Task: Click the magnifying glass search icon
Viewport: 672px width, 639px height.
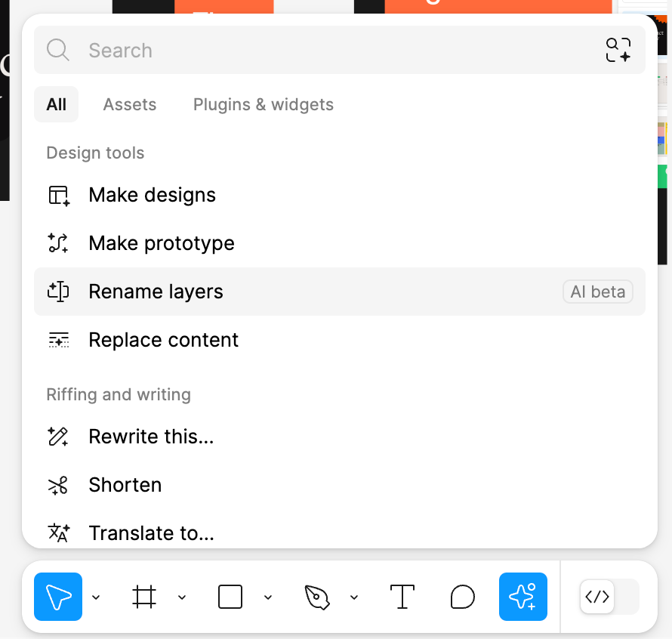Action: coord(58,50)
